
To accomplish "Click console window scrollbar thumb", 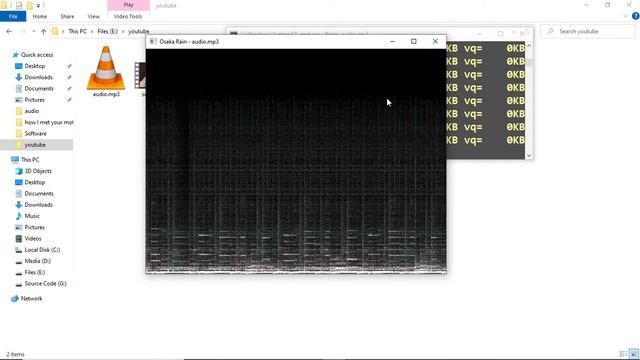I will point(529,62).
